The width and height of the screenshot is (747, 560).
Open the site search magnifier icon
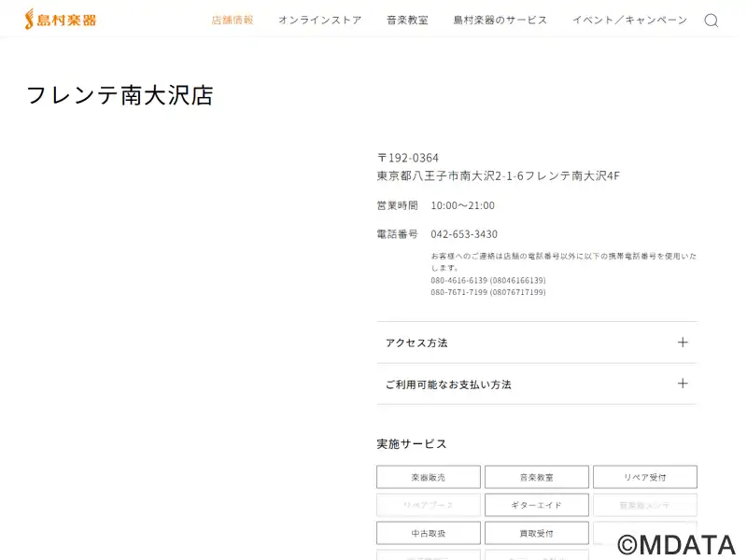point(712,21)
